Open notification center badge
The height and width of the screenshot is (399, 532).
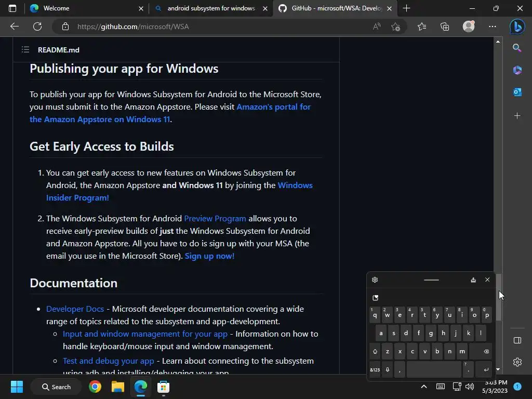click(x=517, y=386)
